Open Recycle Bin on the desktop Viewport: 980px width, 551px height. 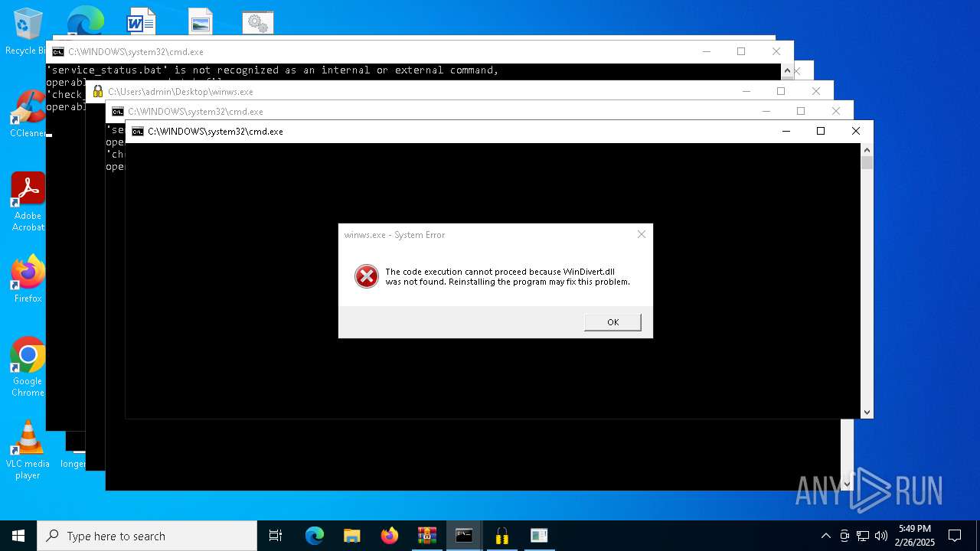coord(28,32)
